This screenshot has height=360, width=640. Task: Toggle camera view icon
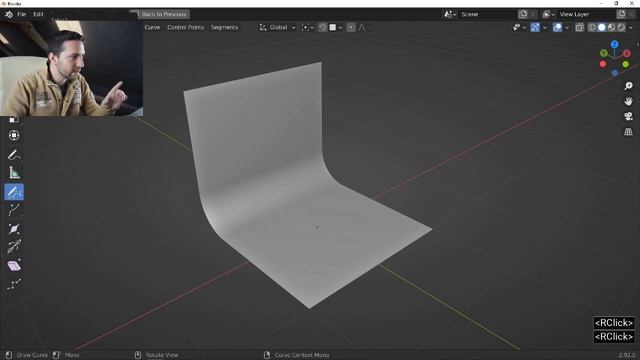pos(628,116)
